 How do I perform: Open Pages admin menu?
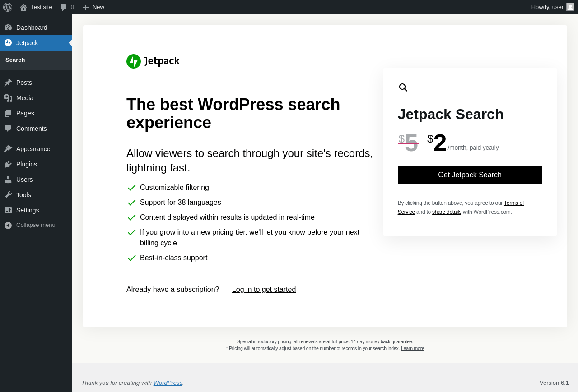click(36, 113)
